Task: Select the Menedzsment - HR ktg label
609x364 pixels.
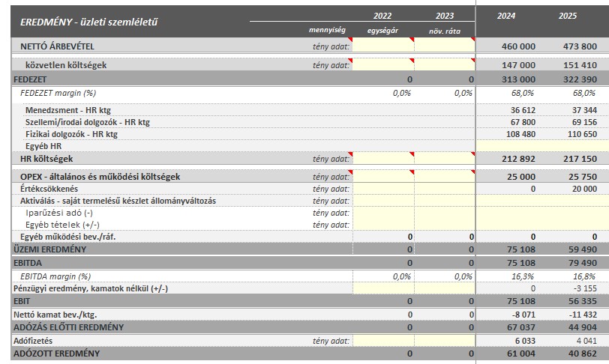Action: pos(68,110)
